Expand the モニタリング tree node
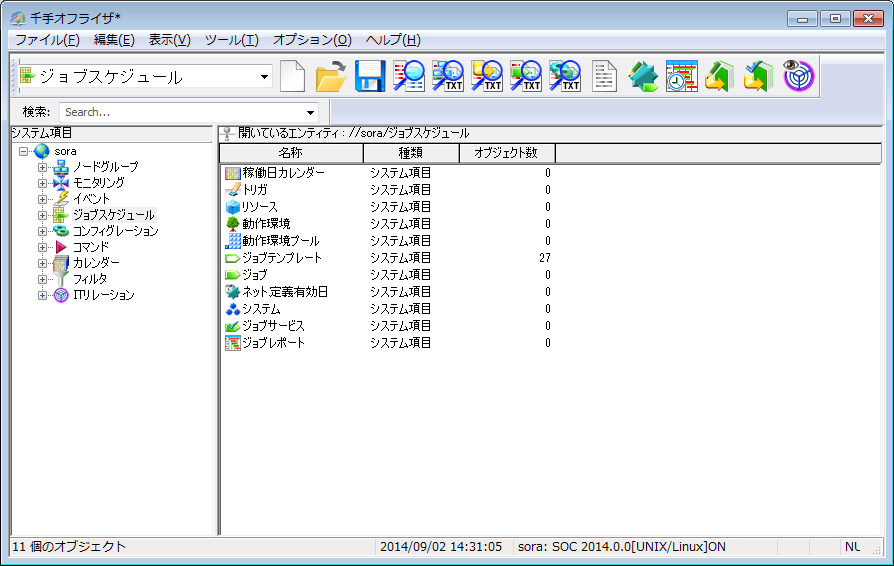The height and width of the screenshot is (566, 894). 42,184
